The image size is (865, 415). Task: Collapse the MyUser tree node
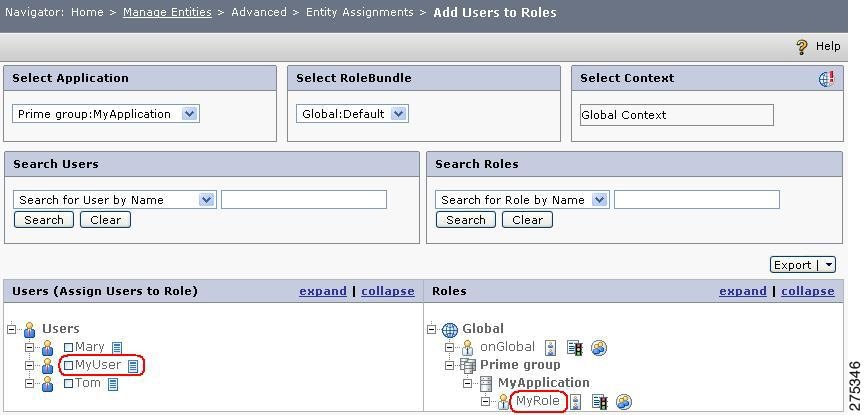(x=30, y=365)
